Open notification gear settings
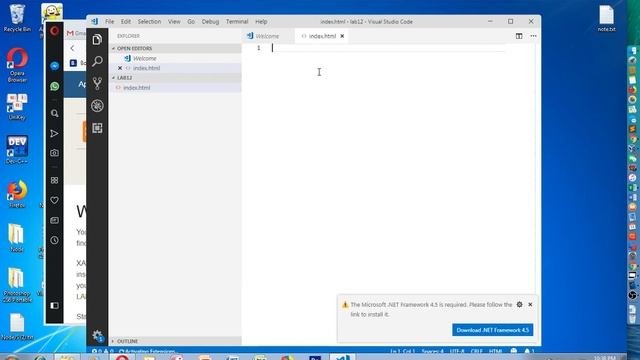The width and height of the screenshot is (640, 360). point(519,304)
